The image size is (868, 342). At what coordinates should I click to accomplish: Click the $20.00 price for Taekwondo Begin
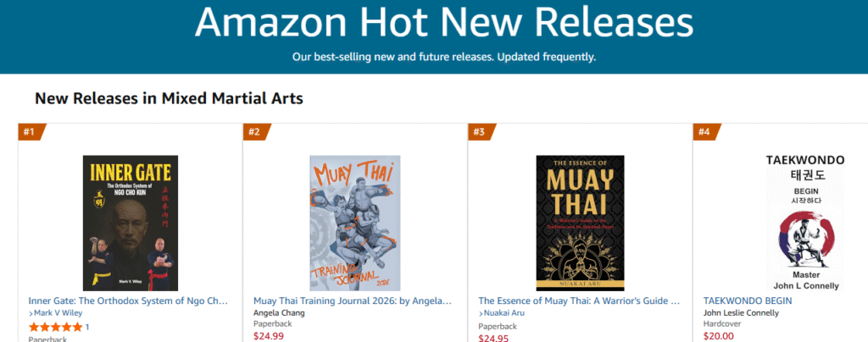[x=719, y=336]
